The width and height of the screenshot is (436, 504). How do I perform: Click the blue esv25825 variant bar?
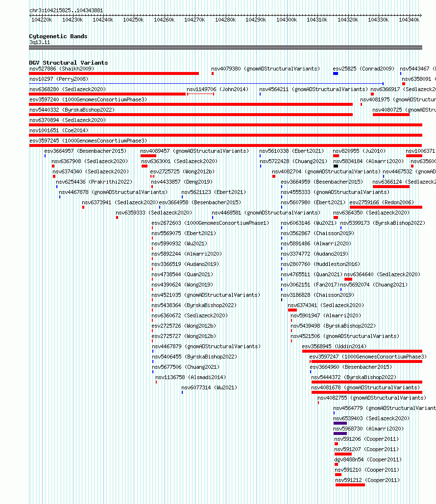click(336, 73)
